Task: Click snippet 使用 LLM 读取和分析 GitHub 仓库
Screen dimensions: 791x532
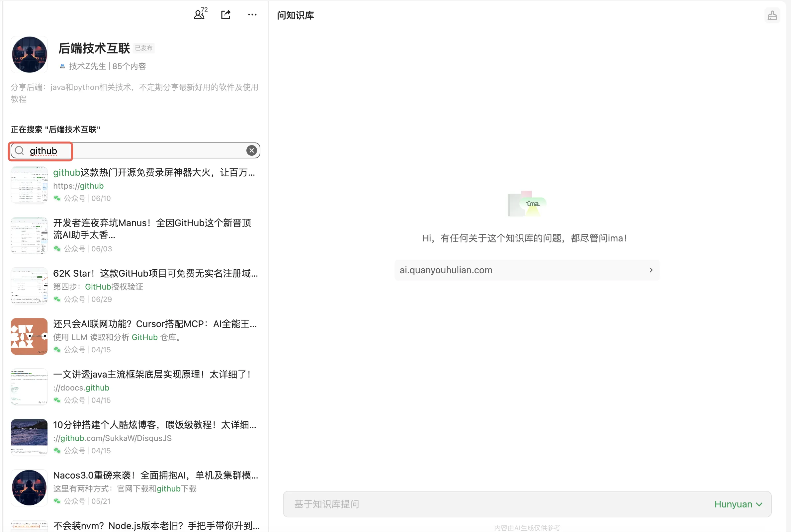Action: pos(118,337)
